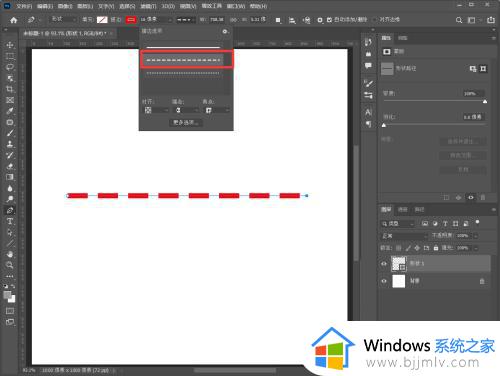Select the Line shape tool

(x=10, y=243)
